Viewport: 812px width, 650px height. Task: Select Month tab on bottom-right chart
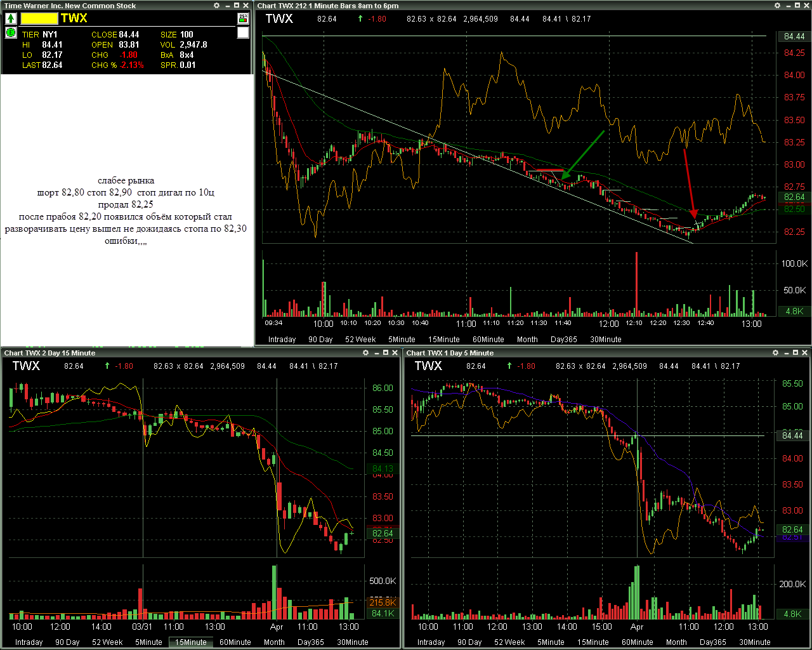676,642
